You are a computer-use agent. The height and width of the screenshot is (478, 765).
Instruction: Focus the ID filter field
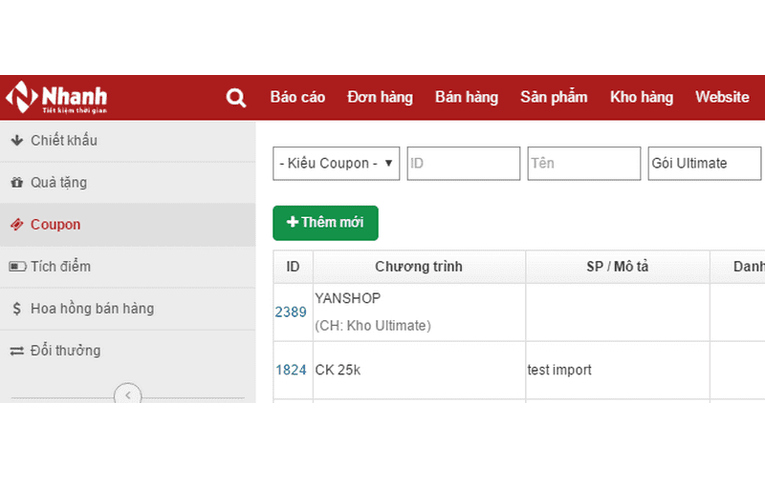[x=463, y=163]
